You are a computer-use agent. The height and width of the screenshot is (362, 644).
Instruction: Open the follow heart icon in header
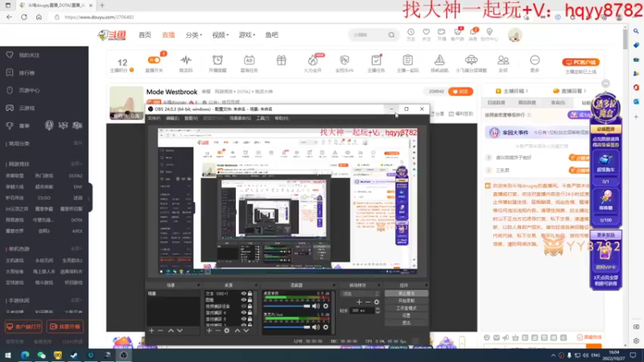427,32
